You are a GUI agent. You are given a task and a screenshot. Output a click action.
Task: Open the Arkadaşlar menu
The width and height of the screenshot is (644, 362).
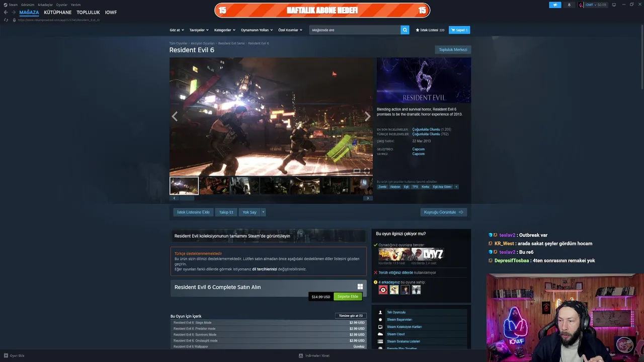tap(45, 5)
